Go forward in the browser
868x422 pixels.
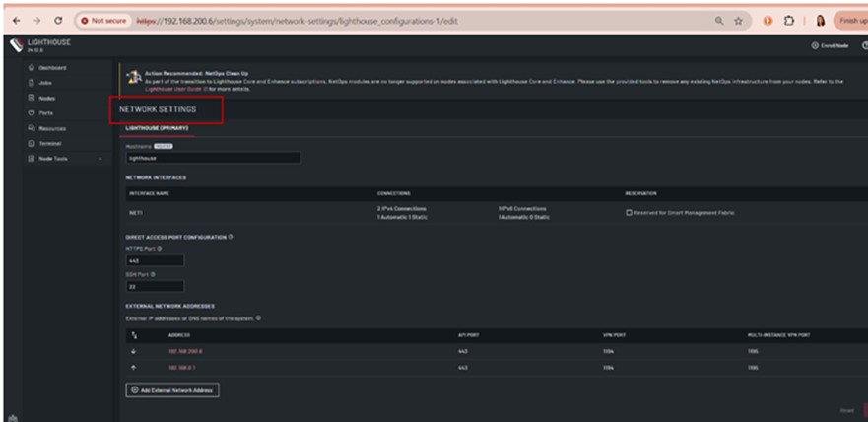click(36, 21)
